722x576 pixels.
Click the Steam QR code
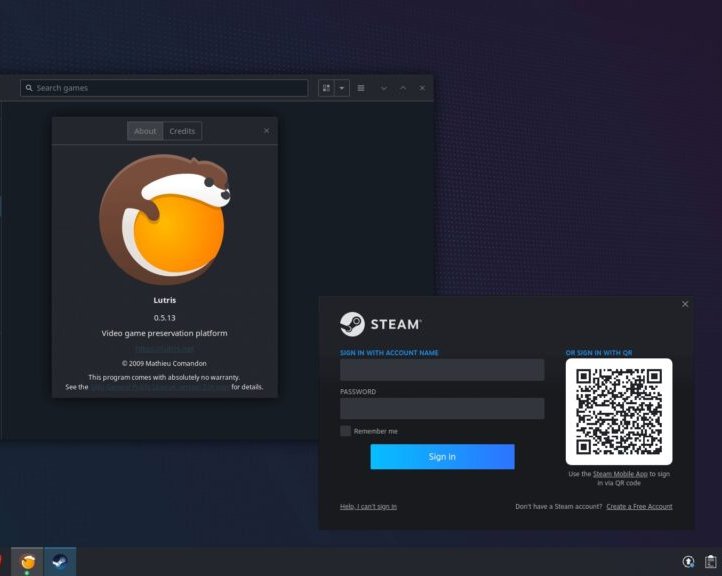pos(619,412)
